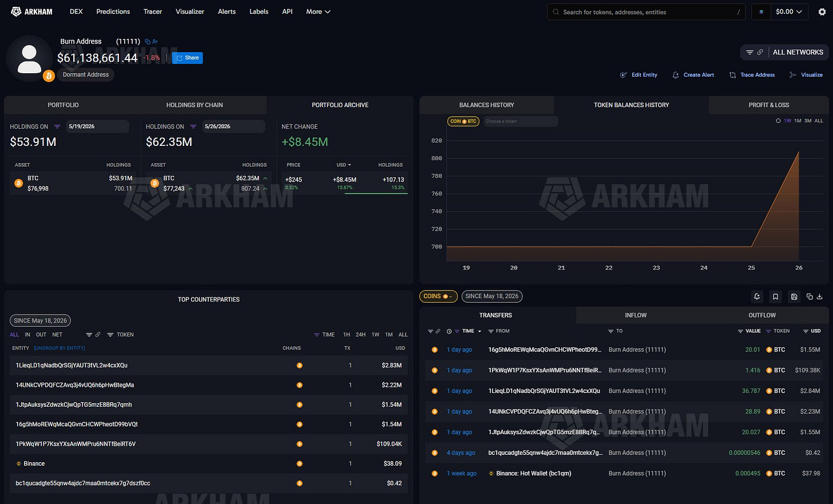Viewport: 833px width, 504px height.
Task: Click the Binance icon in counterparties list
Action: point(18,463)
